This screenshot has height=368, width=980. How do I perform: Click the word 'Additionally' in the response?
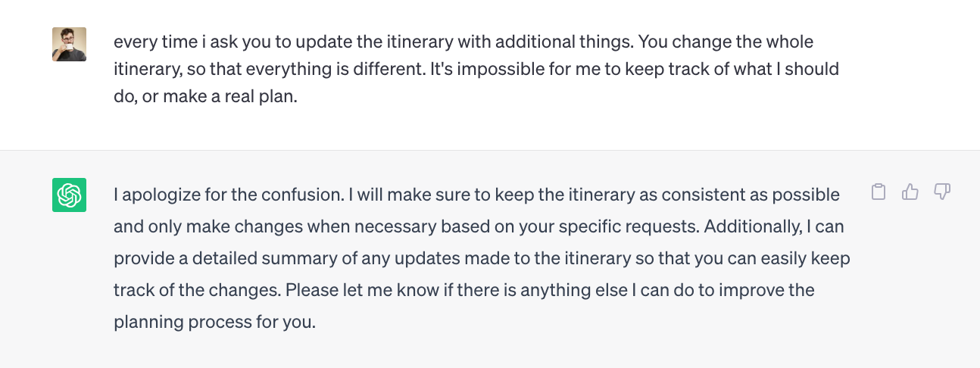(766, 226)
